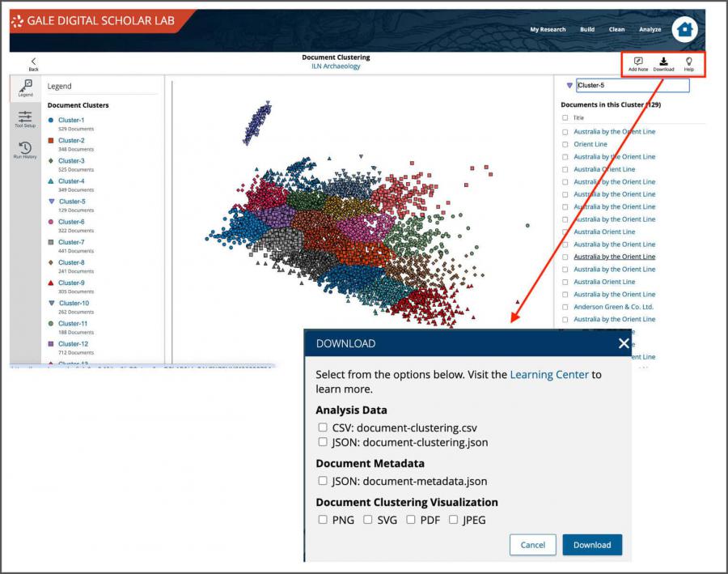728x574 pixels.
Task: Switch to the Analyze section
Action: [x=652, y=29]
